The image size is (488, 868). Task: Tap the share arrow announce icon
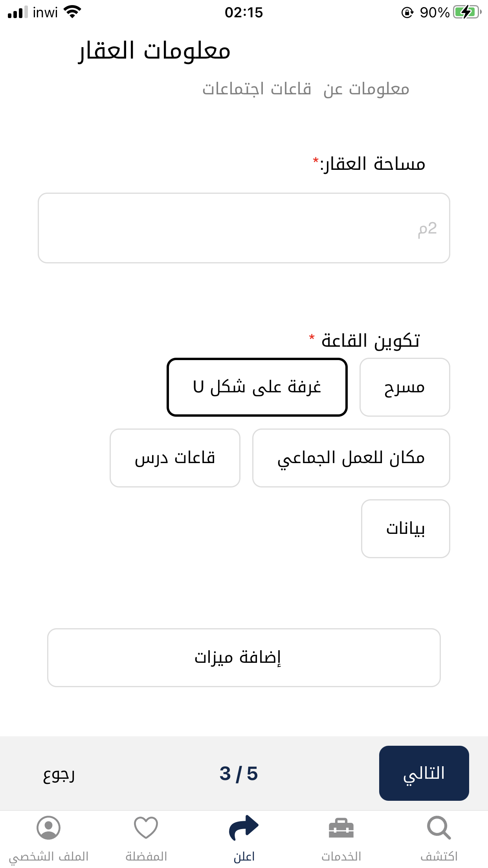(x=244, y=827)
